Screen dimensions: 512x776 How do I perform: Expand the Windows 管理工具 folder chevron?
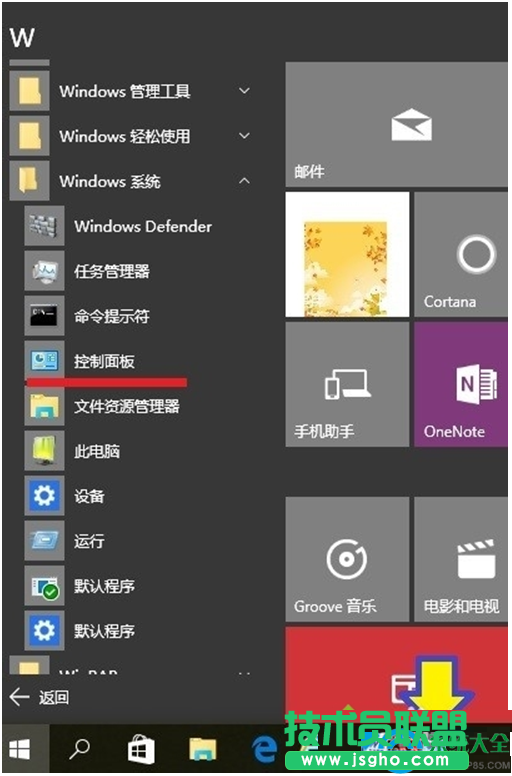coord(244,91)
